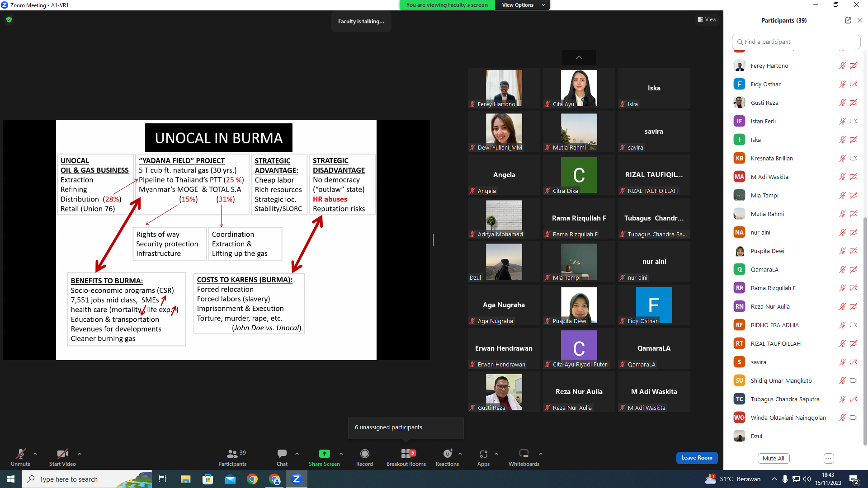Show hidden system tray icons
Image resolution: width=868 pixels, height=488 pixels.
point(774,479)
